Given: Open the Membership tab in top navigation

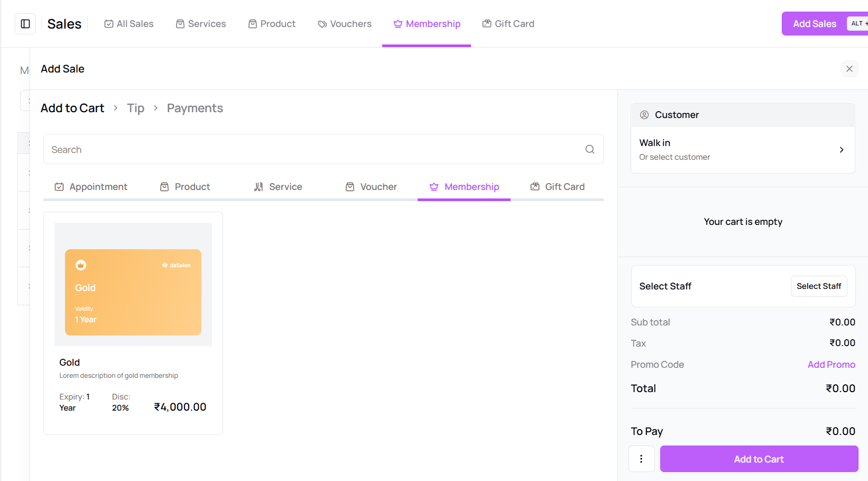Looking at the screenshot, I should pos(427,24).
